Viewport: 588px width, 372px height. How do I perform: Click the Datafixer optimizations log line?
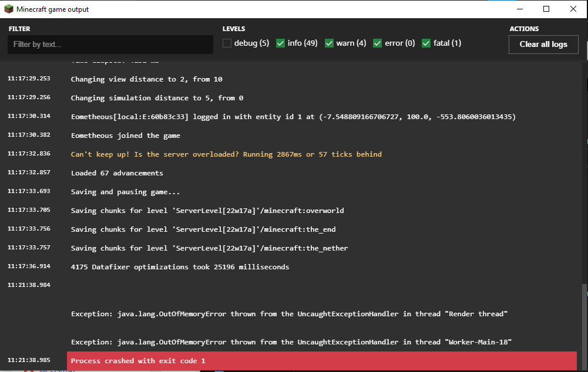point(180,267)
